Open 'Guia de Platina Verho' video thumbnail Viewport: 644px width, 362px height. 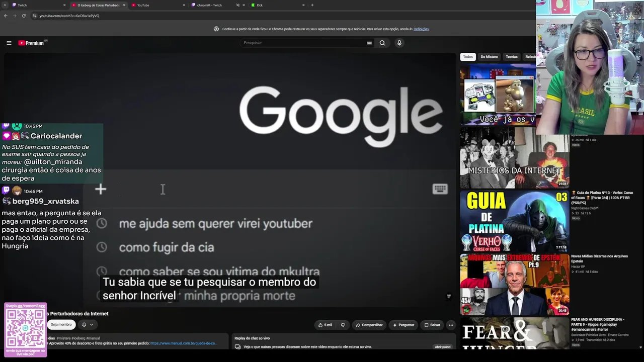point(514,221)
